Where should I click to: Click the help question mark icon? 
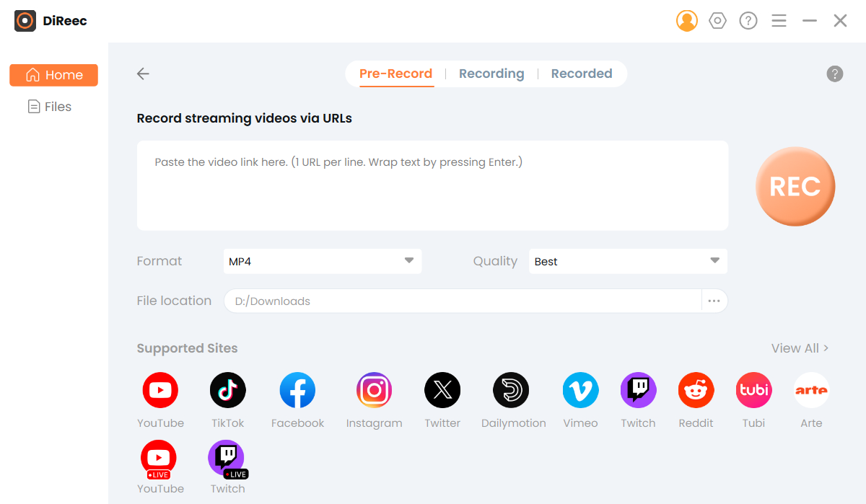coord(748,20)
